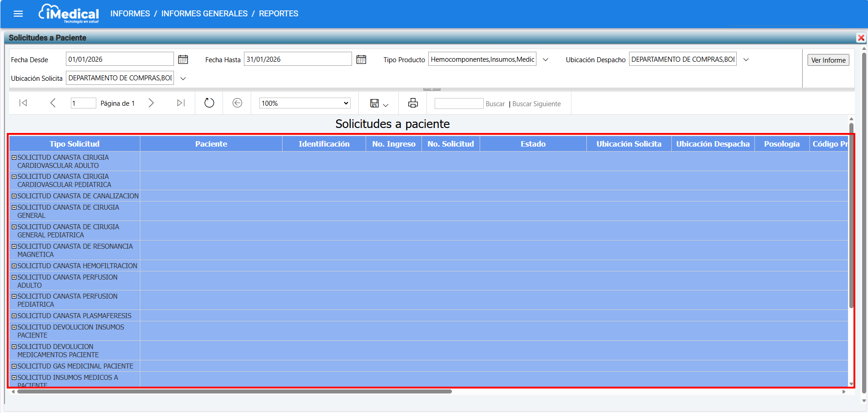Click INFORMES GENERALES in the breadcrumb
The image size is (868, 413).
pyautogui.click(x=204, y=14)
